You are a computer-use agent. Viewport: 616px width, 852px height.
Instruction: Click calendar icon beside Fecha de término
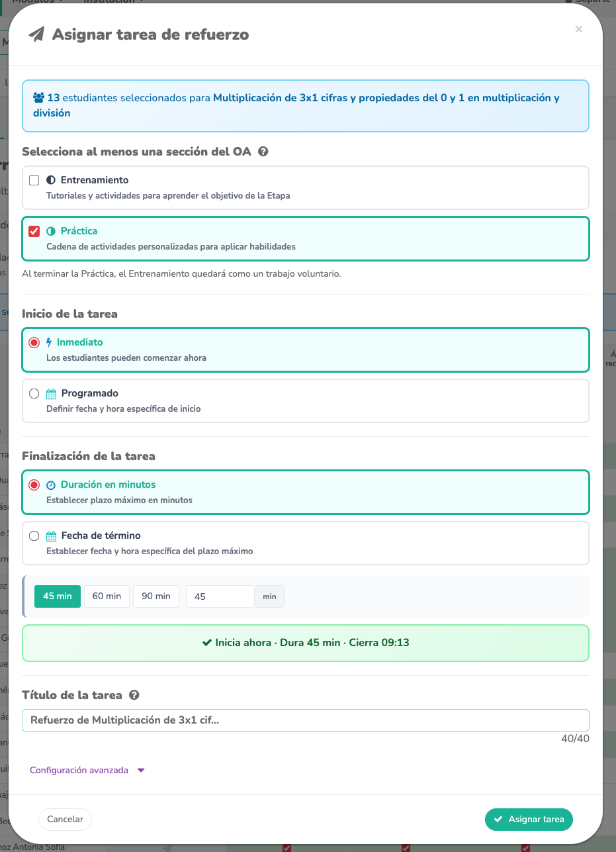(x=52, y=536)
